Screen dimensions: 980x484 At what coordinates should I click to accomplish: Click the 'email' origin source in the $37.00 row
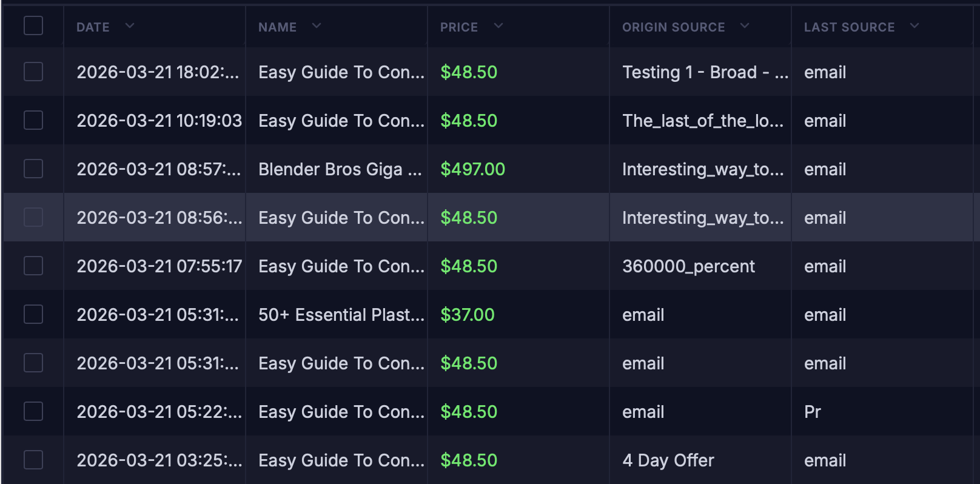pyautogui.click(x=643, y=315)
